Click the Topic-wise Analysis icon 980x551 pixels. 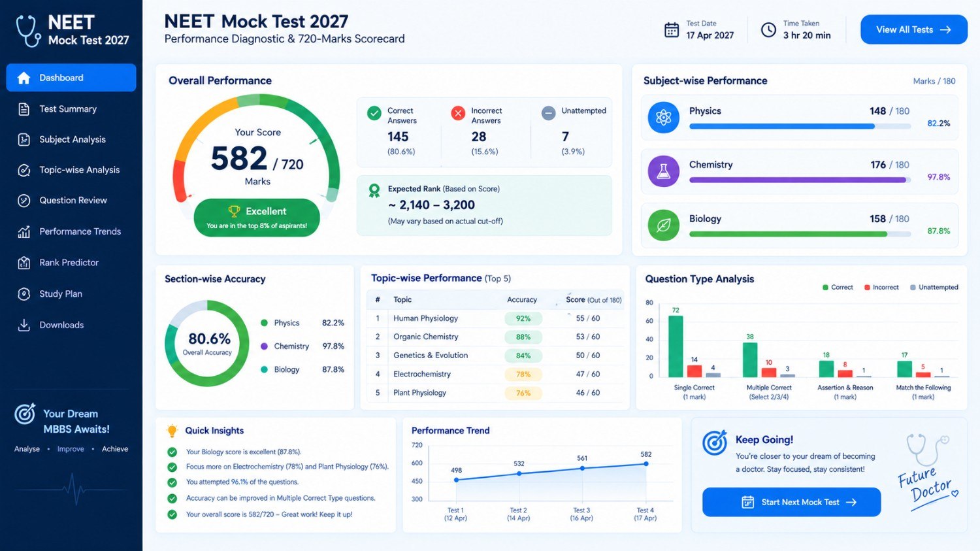tap(24, 170)
